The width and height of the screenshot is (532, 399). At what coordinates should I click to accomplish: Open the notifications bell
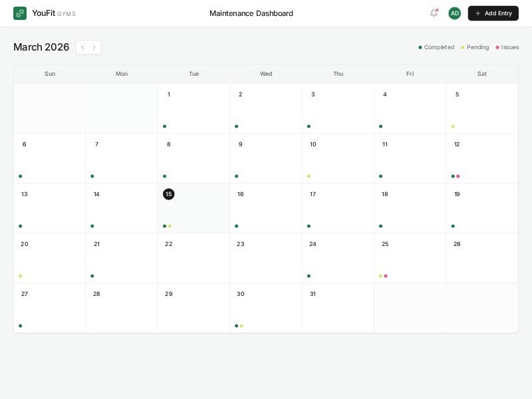pyautogui.click(x=434, y=13)
